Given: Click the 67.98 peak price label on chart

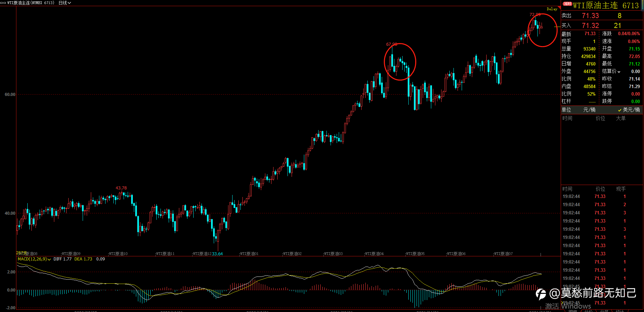Looking at the screenshot, I should pos(392,44).
